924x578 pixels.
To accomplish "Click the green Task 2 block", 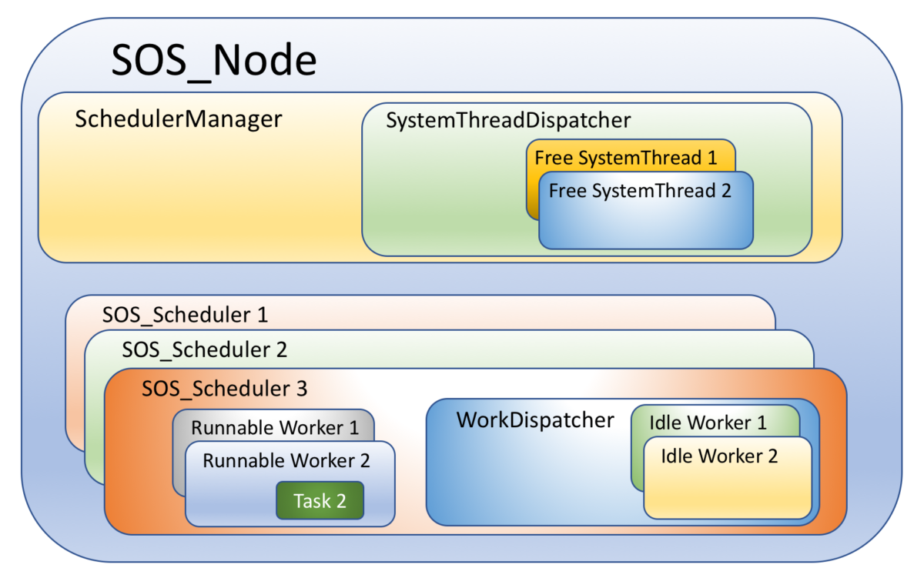I will tap(320, 501).
